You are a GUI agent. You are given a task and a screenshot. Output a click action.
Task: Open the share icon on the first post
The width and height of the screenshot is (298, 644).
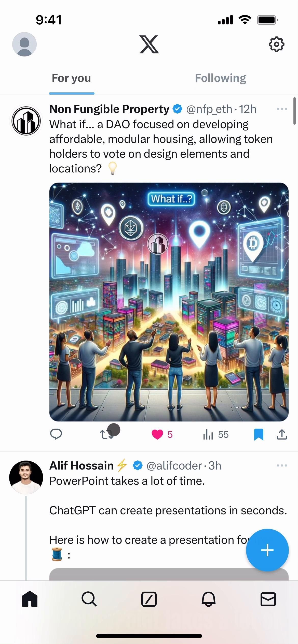tap(282, 434)
